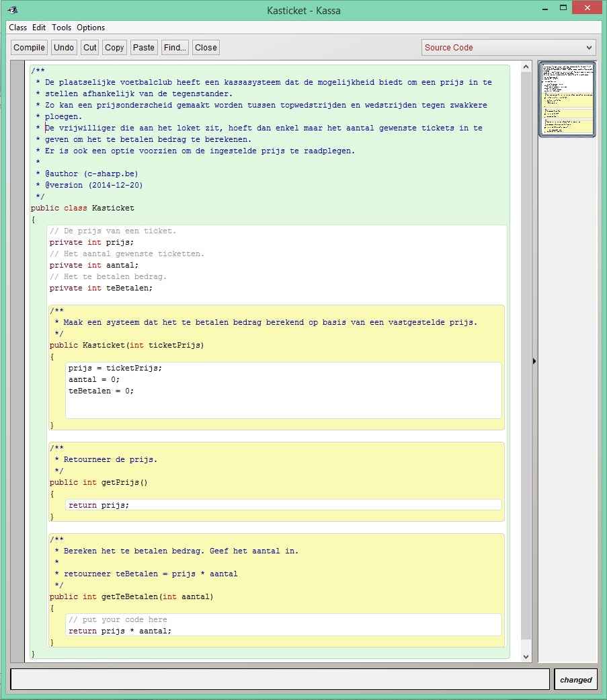607x700 pixels.
Task: Click 'retourneer teBetalen = prijs * aantal' comment
Action: (151, 574)
